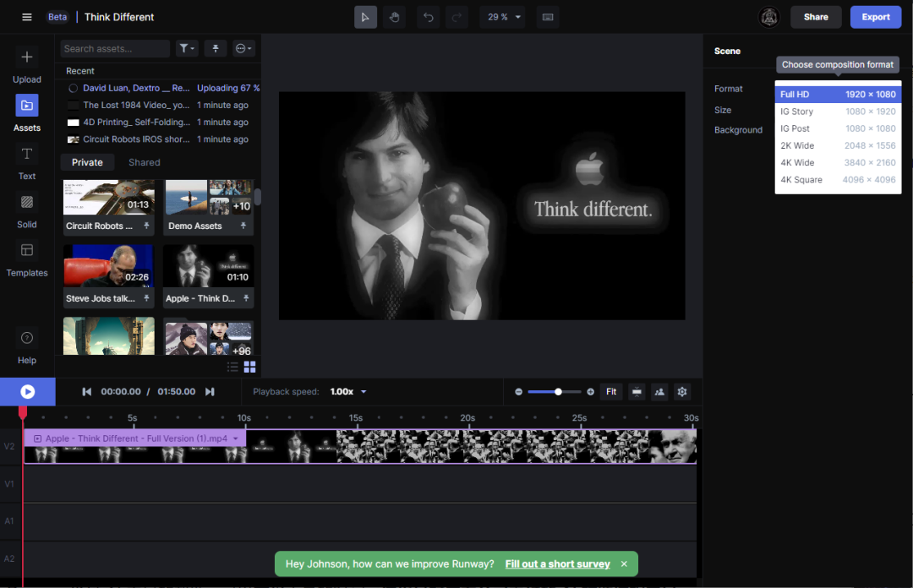Switch to the Shared assets tab
Screen dimensions: 913x588
point(144,162)
